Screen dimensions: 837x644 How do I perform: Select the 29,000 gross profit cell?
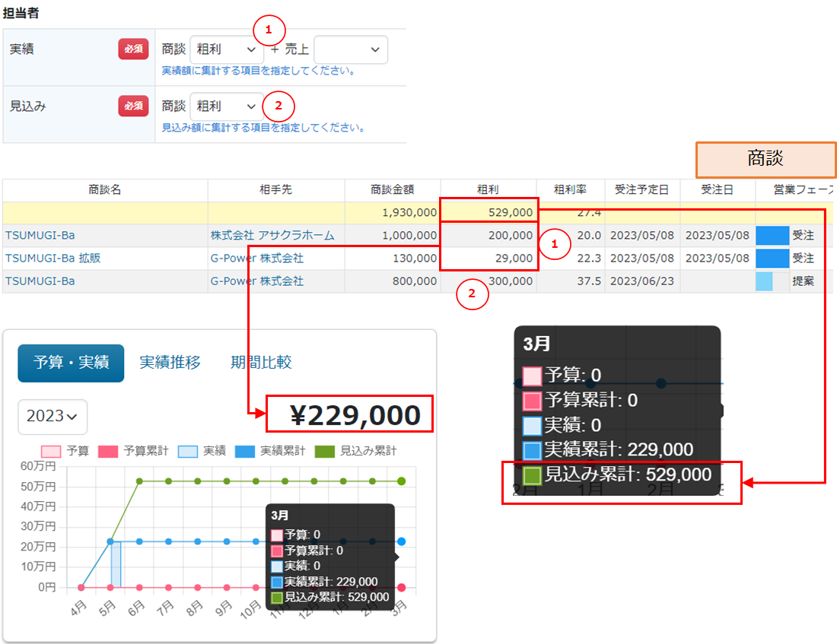click(x=488, y=259)
